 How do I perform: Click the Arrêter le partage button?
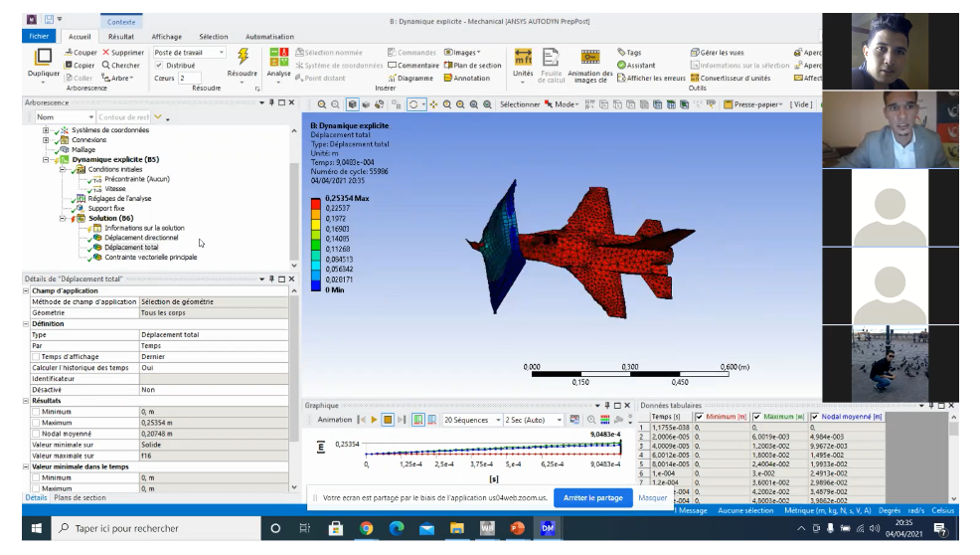592,498
